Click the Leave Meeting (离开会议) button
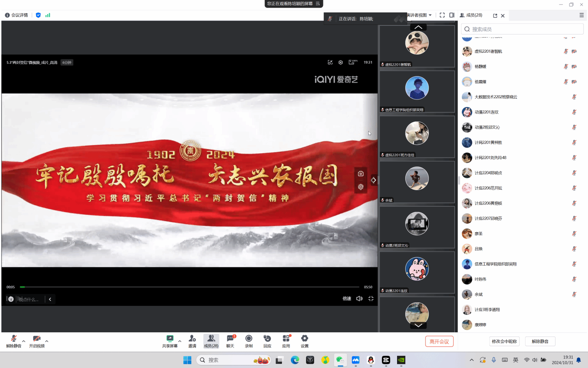Screen dimensions: 588x368 (x=439, y=341)
